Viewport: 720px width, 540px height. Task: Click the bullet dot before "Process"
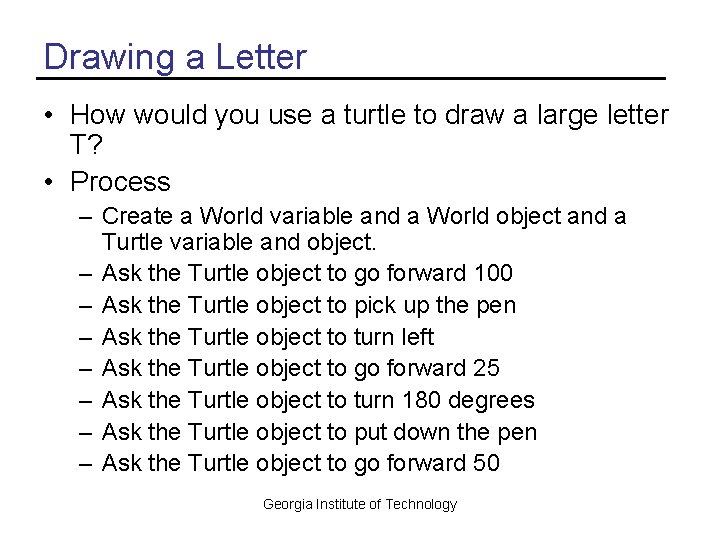pos(50,182)
